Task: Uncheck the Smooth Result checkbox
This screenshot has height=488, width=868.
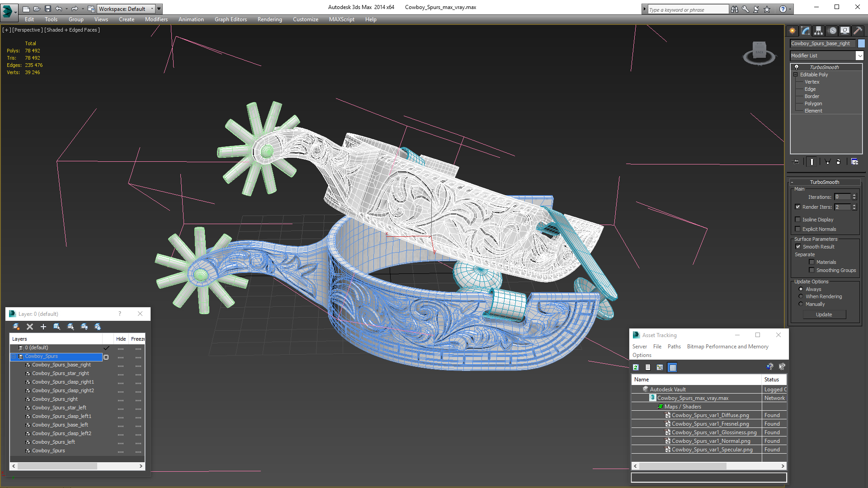Action: point(798,247)
